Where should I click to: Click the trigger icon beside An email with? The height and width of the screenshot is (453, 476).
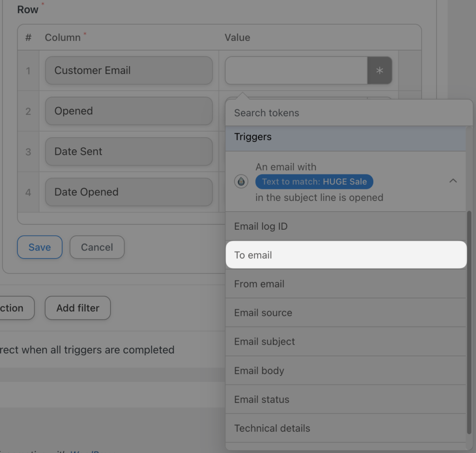pyautogui.click(x=241, y=181)
